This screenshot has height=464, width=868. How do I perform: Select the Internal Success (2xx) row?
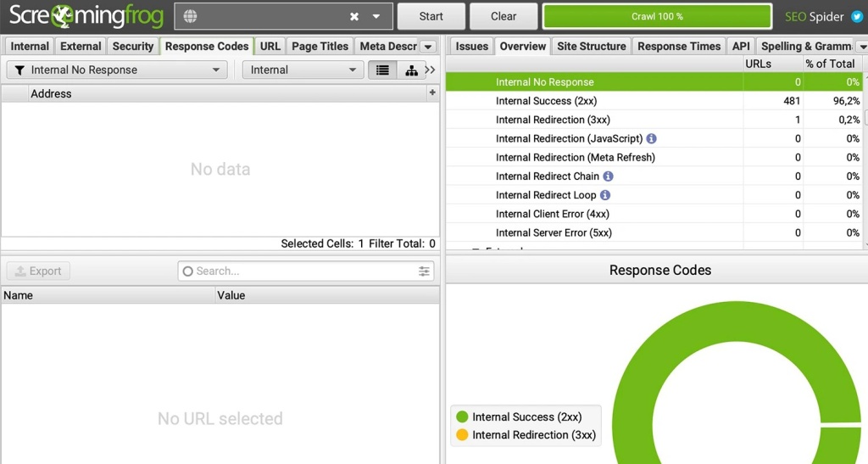[654, 101]
